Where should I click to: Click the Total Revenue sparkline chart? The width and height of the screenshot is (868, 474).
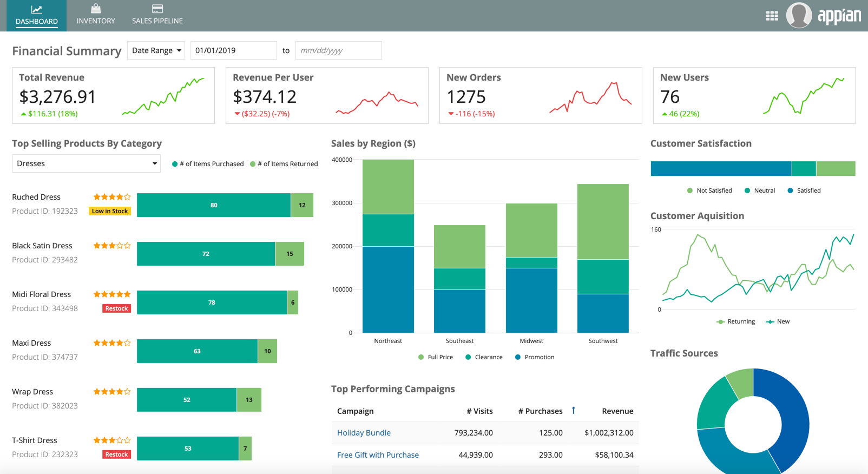(x=163, y=96)
